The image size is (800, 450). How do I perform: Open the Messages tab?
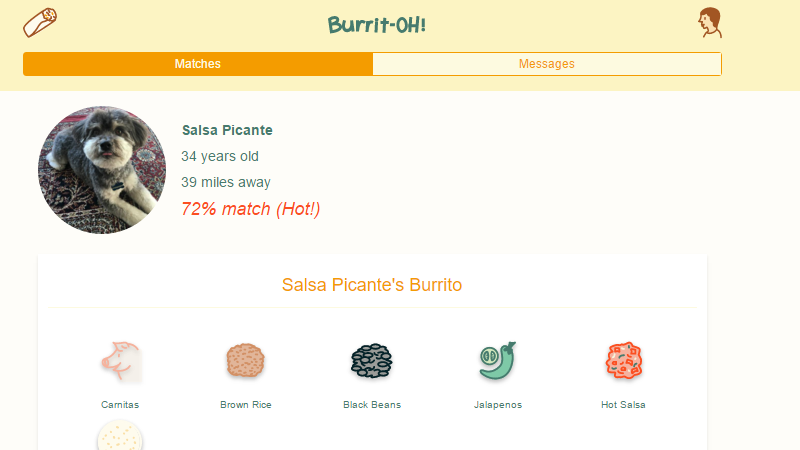pos(546,64)
